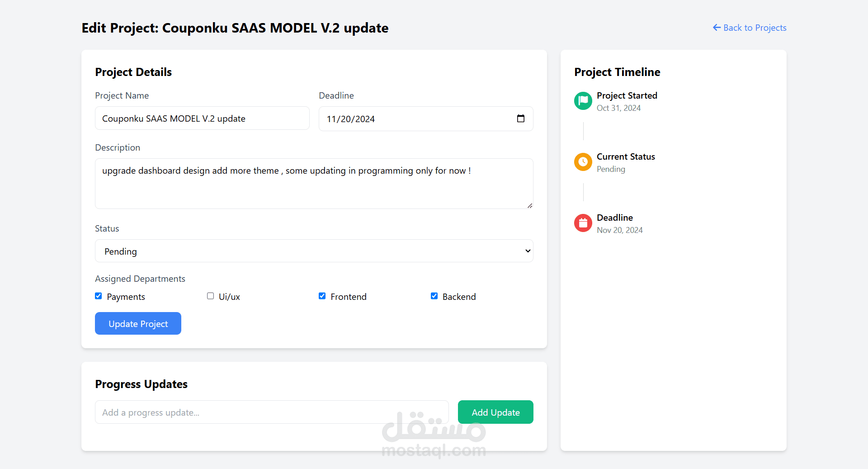The width and height of the screenshot is (868, 469).
Task: Click the Update Project button
Action: click(x=138, y=323)
